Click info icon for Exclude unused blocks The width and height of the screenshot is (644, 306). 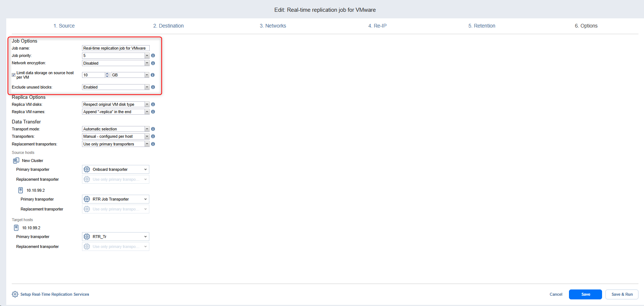point(153,87)
